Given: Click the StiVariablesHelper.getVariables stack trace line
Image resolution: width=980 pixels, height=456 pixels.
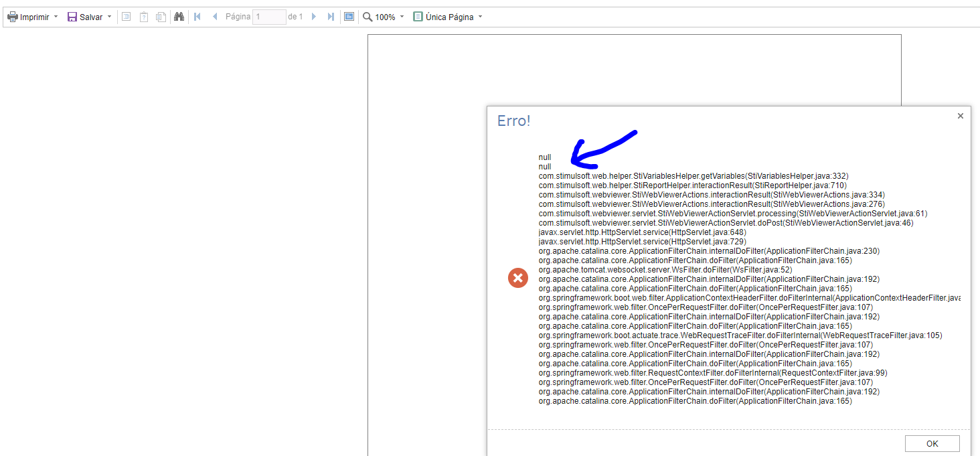Looking at the screenshot, I should (x=693, y=176).
